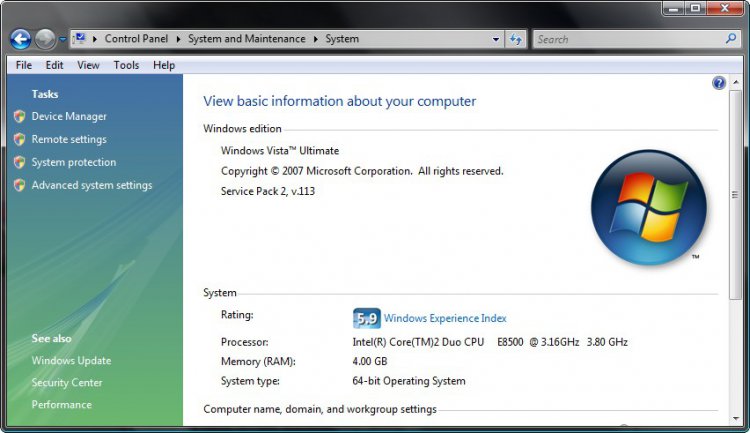The width and height of the screenshot is (750, 433).
Task: Open the address bar history dropdown
Action: click(x=496, y=39)
